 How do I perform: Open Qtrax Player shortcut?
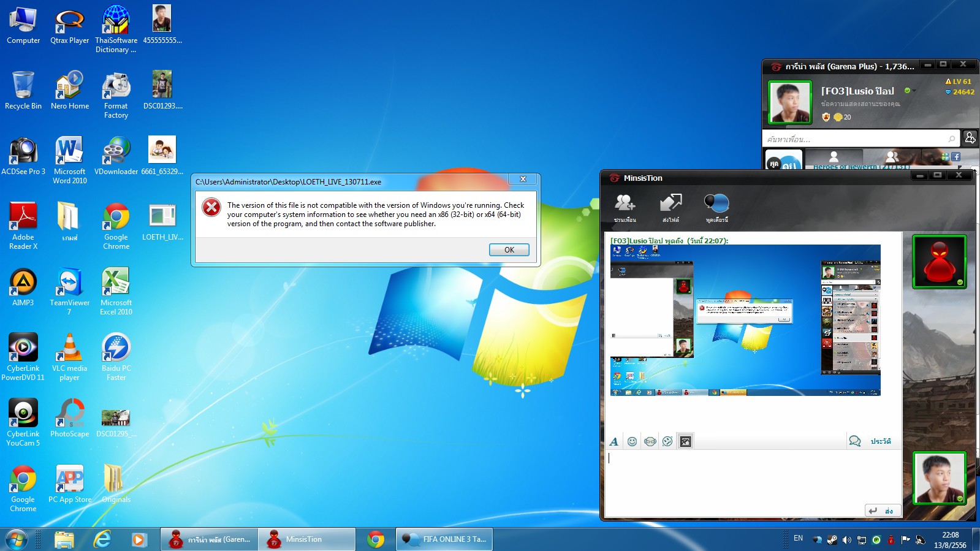tap(70, 25)
